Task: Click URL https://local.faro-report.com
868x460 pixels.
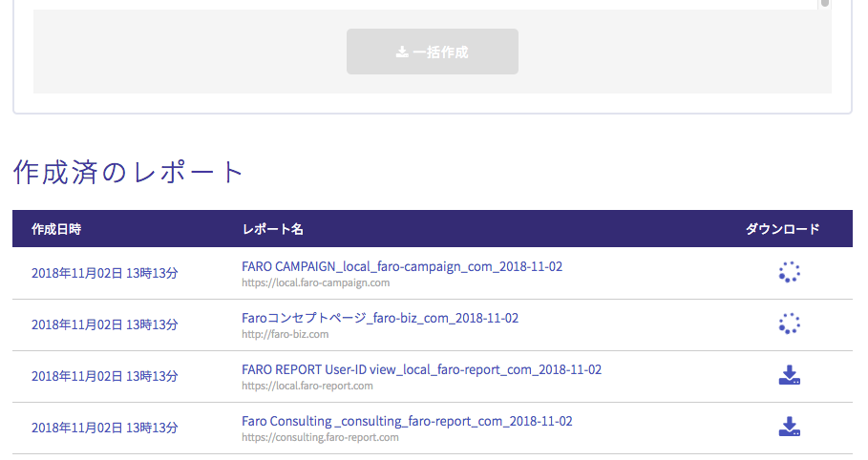Action: tap(307, 386)
